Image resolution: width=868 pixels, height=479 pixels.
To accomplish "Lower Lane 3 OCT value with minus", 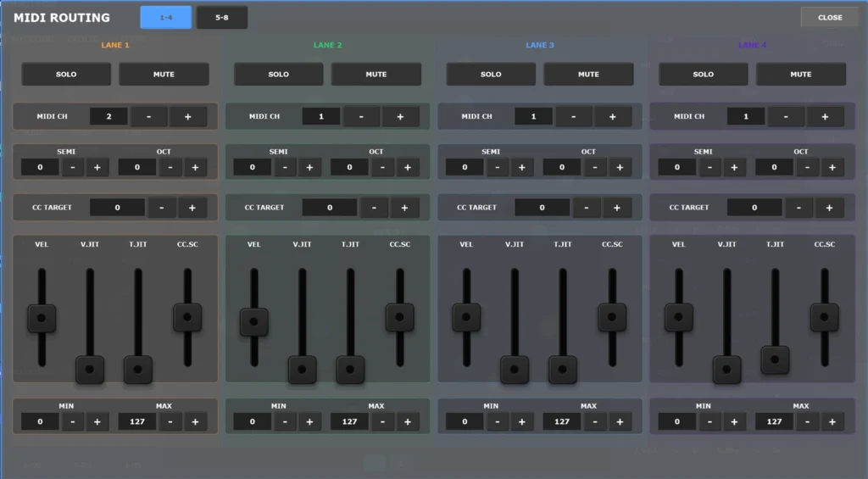I will point(595,167).
